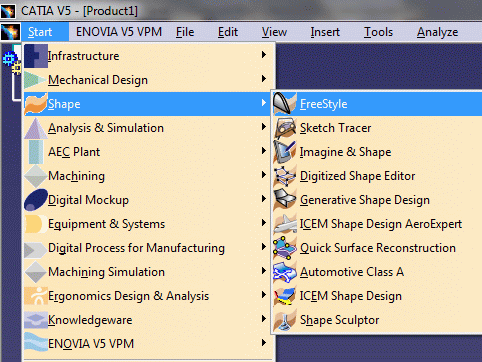
Task: Click the Analysis & Simulation pyramid icon
Action: click(36, 128)
